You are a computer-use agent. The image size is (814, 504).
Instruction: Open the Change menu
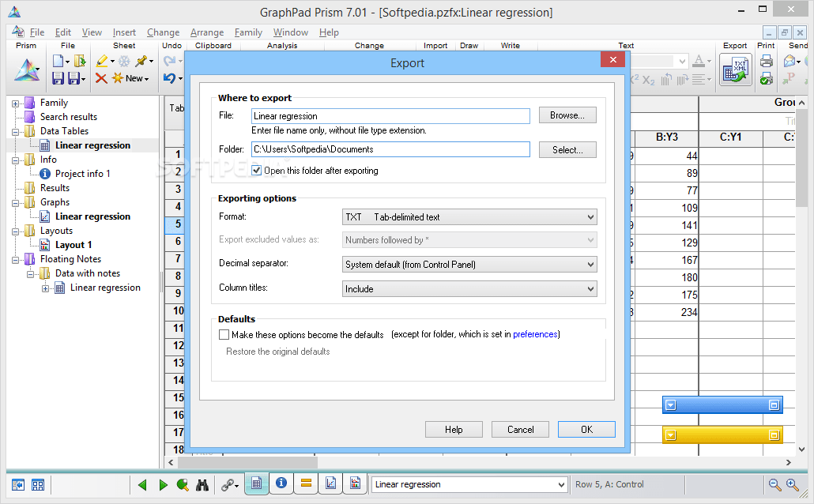click(x=163, y=32)
